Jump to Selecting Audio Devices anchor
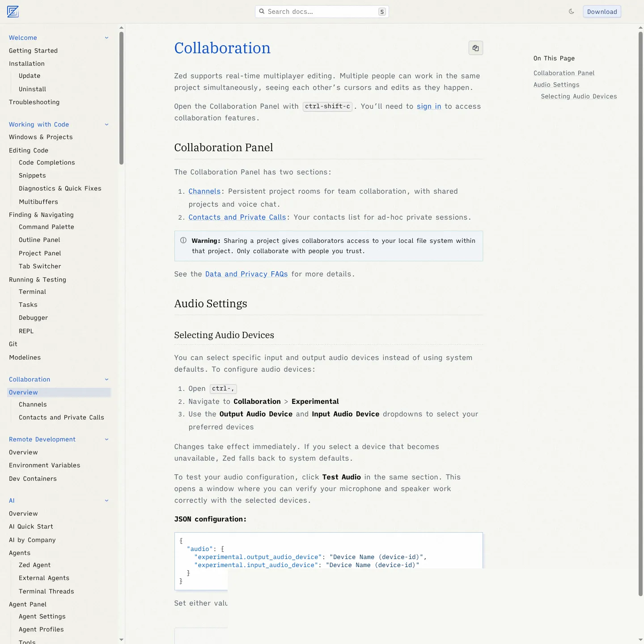Image resolution: width=644 pixels, height=644 pixels. pyautogui.click(x=579, y=96)
